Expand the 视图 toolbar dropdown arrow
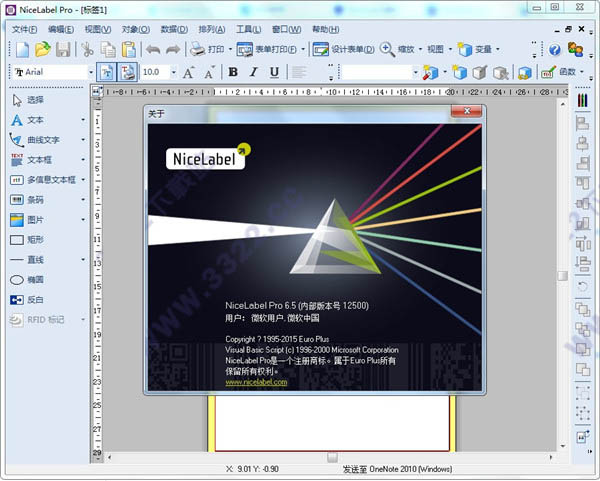 point(450,49)
